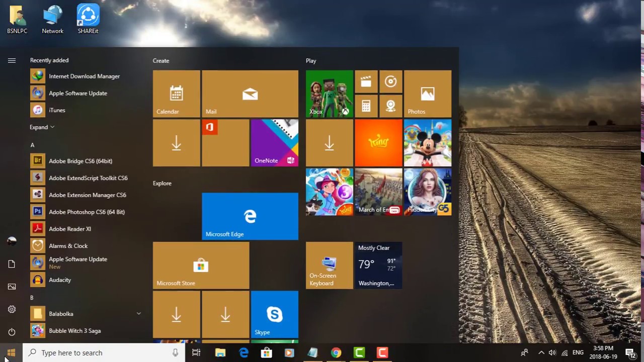Screen dimensions: 644x362
Task: Expand the Start menu hamburger navigation
Action: [x=12, y=60]
